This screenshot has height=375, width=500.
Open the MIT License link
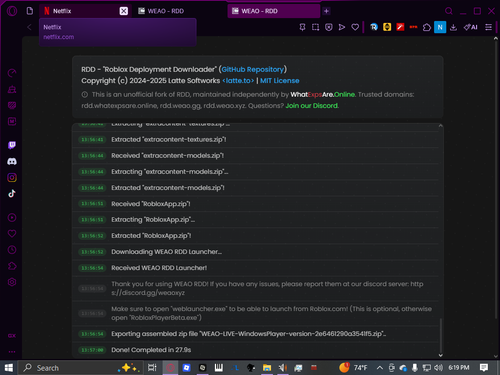[280, 81]
